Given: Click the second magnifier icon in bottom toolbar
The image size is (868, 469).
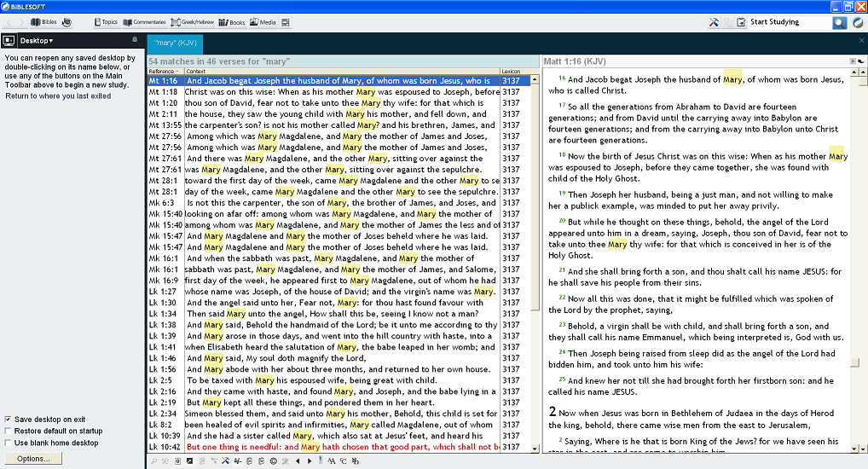Looking at the screenshot, I should click(165, 460).
